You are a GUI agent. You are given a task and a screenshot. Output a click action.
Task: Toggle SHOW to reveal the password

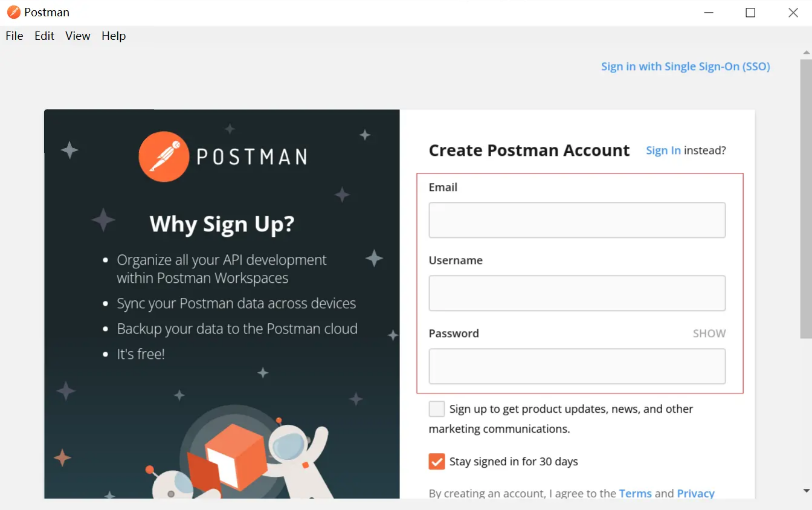click(709, 333)
